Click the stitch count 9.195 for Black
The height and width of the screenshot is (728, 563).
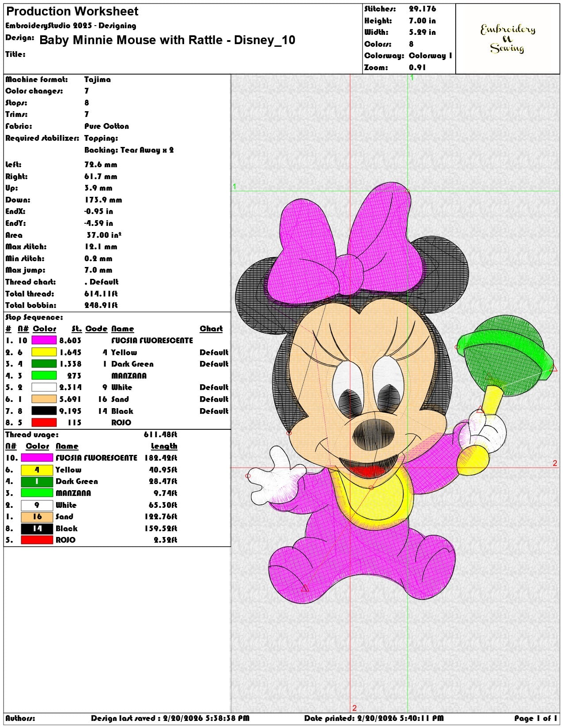70,411
